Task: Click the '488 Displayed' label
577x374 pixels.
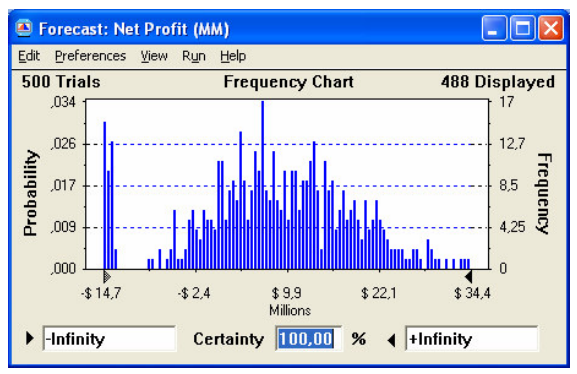Action: 498,82
